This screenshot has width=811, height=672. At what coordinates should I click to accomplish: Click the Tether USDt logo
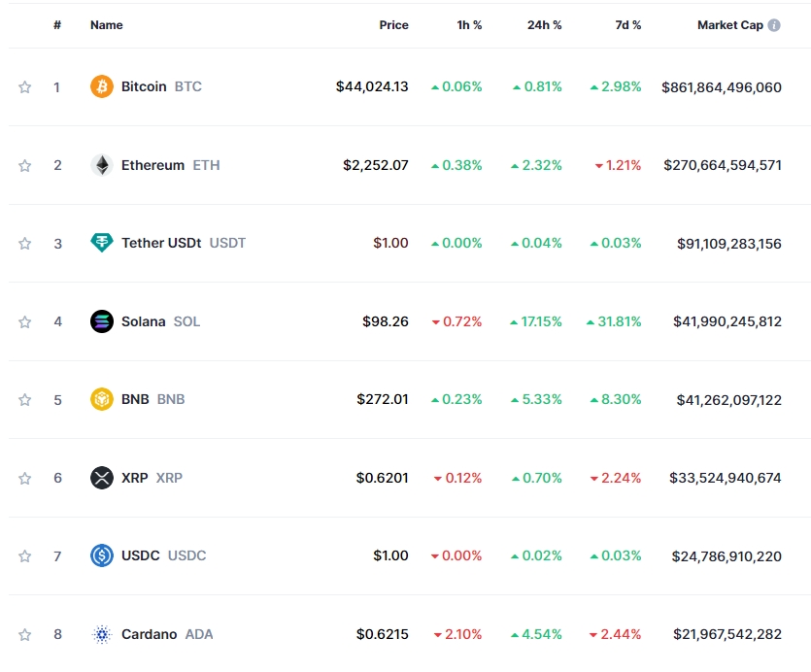(x=99, y=243)
